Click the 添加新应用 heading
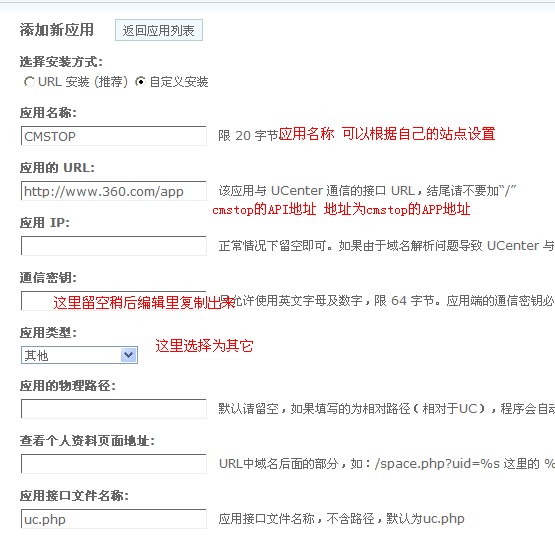This screenshot has height=543, width=555. pyautogui.click(x=57, y=30)
